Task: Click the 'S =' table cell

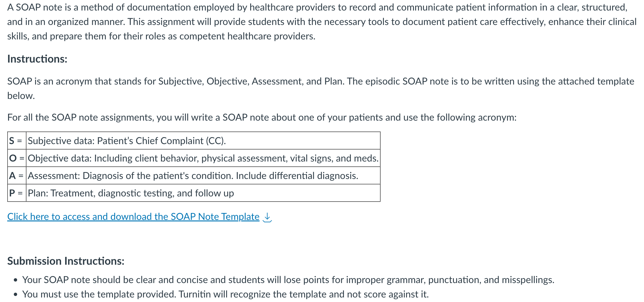Action: click(x=17, y=141)
